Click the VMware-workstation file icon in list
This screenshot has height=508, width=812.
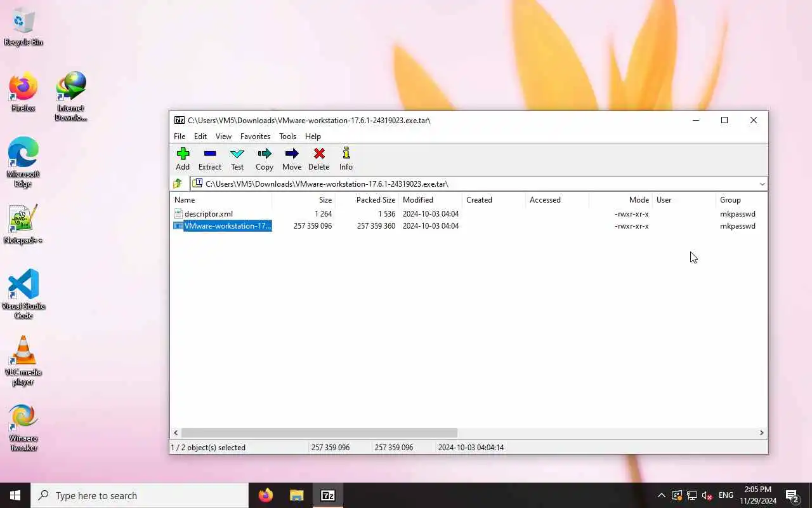click(178, 226)
